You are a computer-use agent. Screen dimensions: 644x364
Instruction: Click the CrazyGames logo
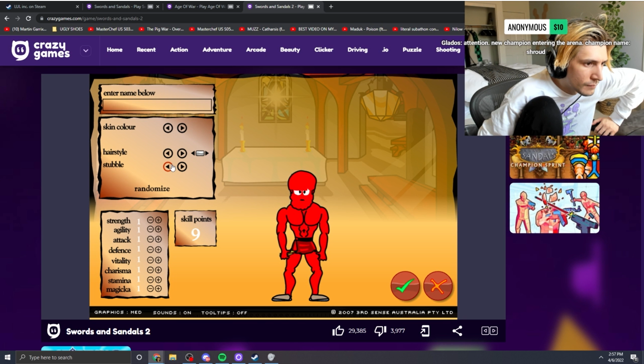point(41,50)
